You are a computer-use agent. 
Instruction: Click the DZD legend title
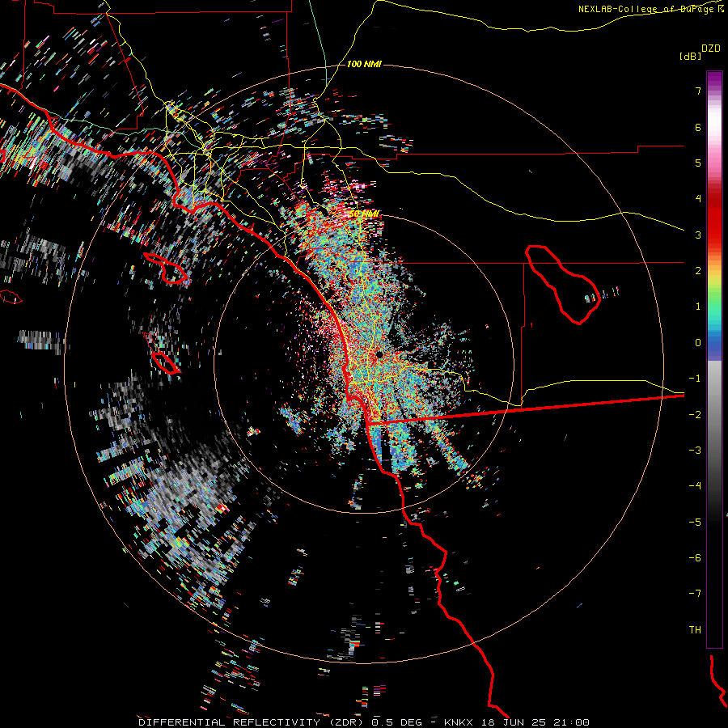(711, 49)
